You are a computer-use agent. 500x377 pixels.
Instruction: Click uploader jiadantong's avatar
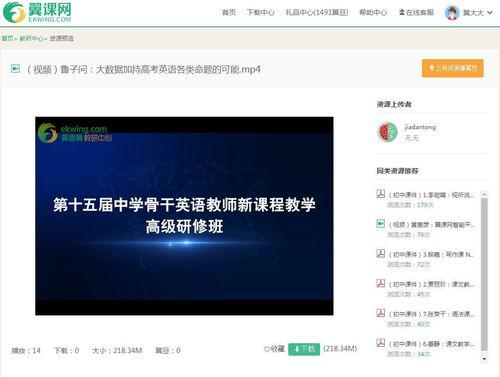tap(387, 132)
